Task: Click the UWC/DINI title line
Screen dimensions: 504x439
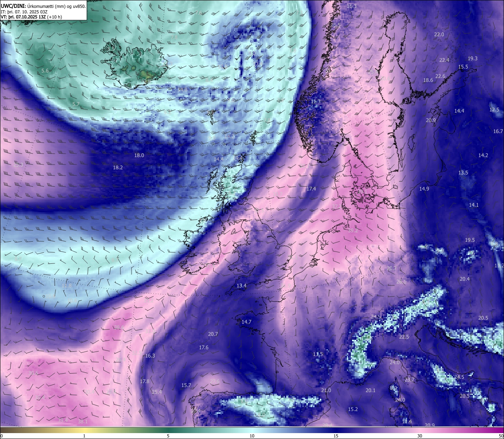Action: 43,6
